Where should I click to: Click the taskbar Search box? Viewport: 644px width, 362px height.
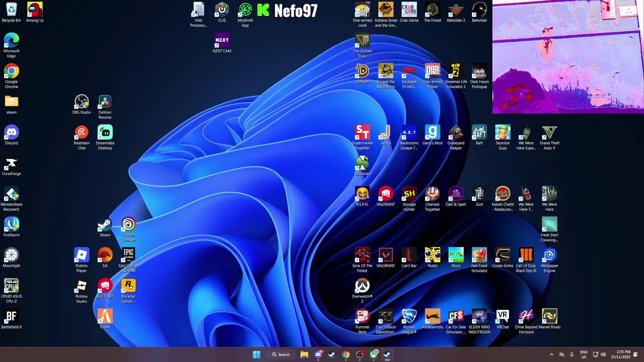pyautogui.click(x=281, y=354)
